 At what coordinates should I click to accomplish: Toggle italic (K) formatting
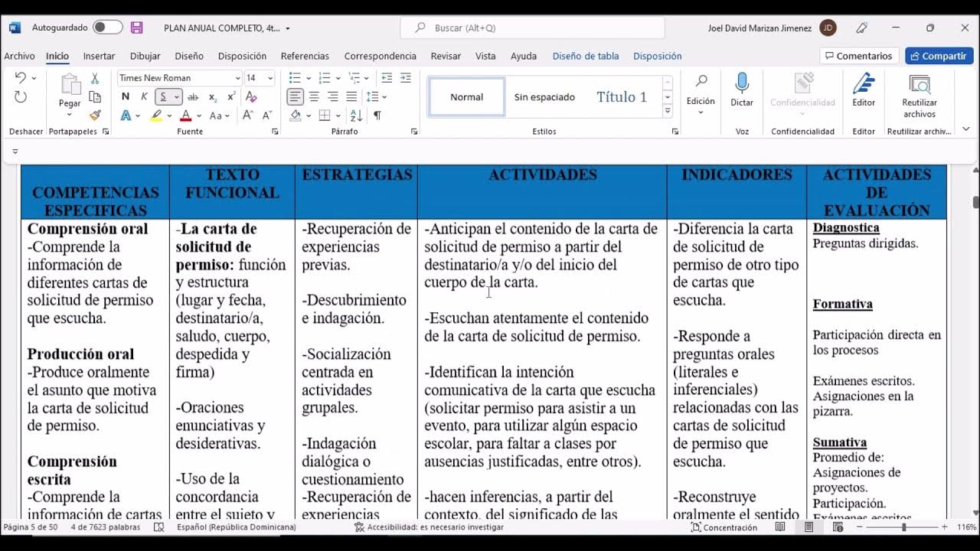[144, 97]
